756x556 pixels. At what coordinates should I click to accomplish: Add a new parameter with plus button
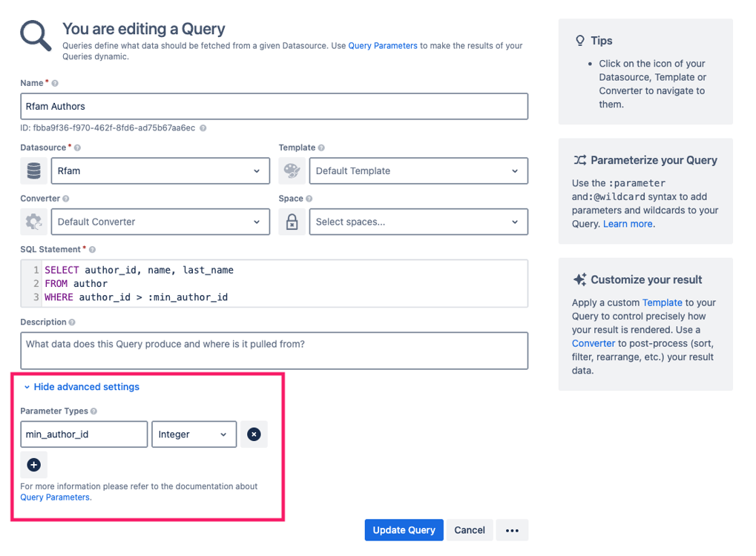click(33, 463)
